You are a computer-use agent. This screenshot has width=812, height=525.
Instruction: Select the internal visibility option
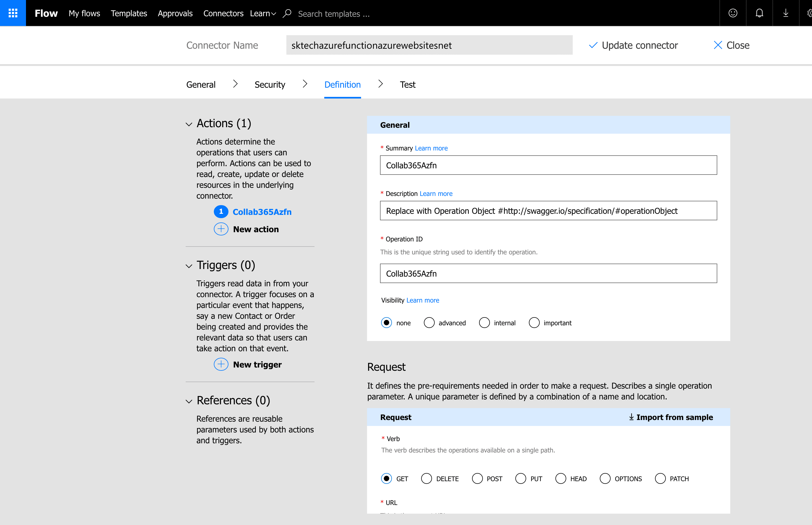pyautogui.click(x=484, y=323)
